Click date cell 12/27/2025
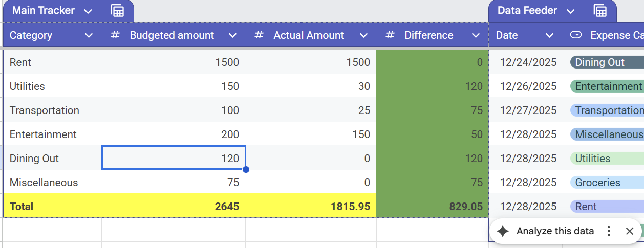Screen dimensions: 644x248 click(x=527, y=110)
